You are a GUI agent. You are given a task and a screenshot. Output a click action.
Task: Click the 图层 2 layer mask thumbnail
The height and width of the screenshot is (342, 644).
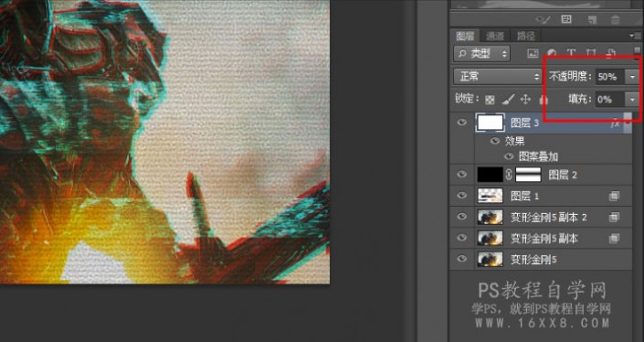pyautogui.click(x=528, y=175)
